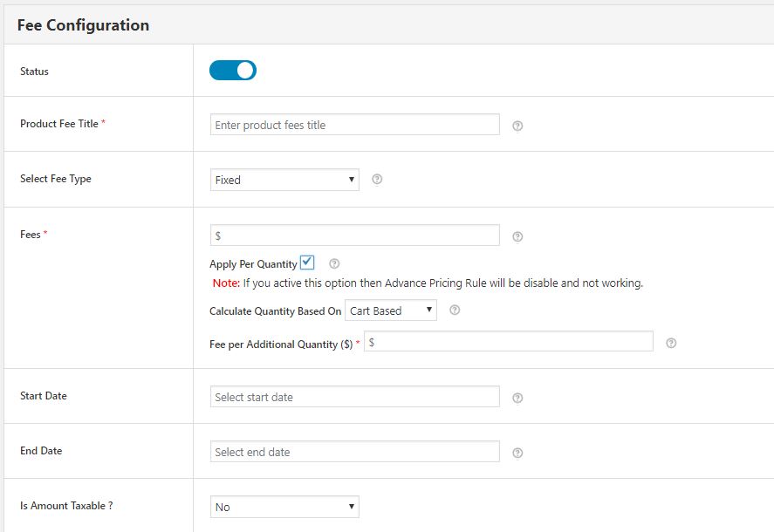Click the Status label
The height and width of the screenshot is (532, 774).
(x=34, y=71)
